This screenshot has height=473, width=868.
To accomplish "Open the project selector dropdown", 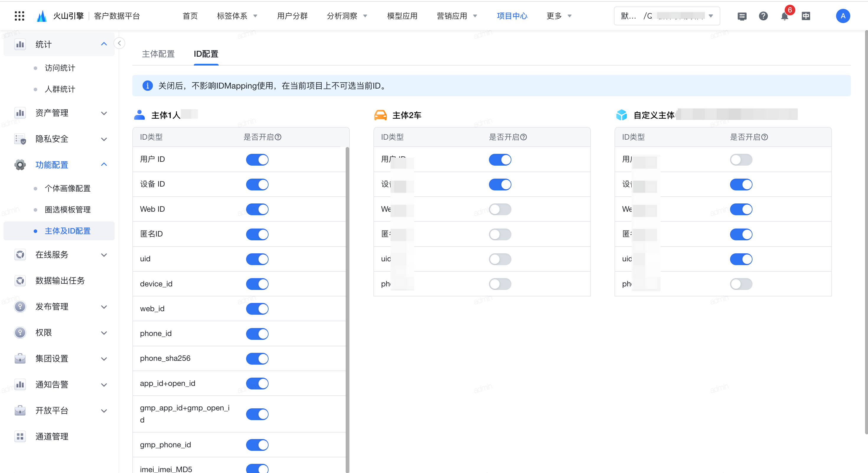I will coord(667,16).
